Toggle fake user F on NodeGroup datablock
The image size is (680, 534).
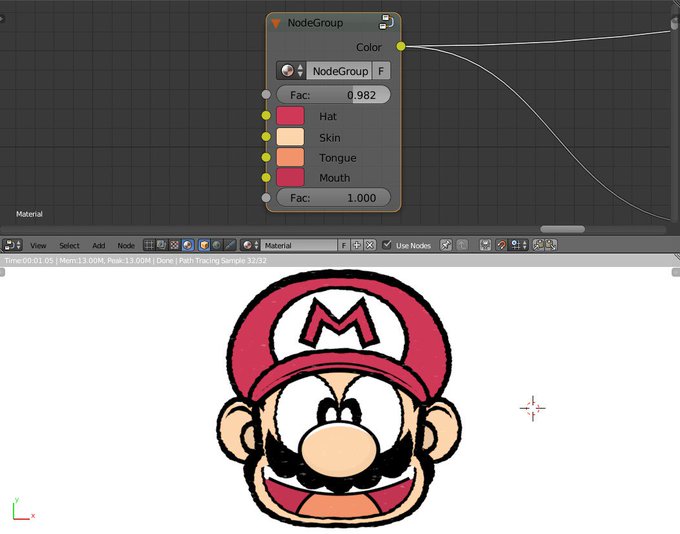click(381, 71)
